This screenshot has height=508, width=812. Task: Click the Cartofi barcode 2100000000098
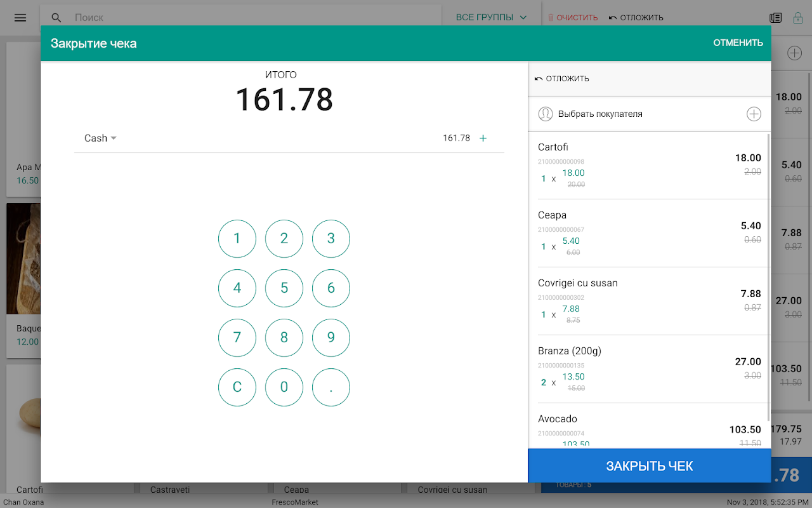tap(561, 161)
